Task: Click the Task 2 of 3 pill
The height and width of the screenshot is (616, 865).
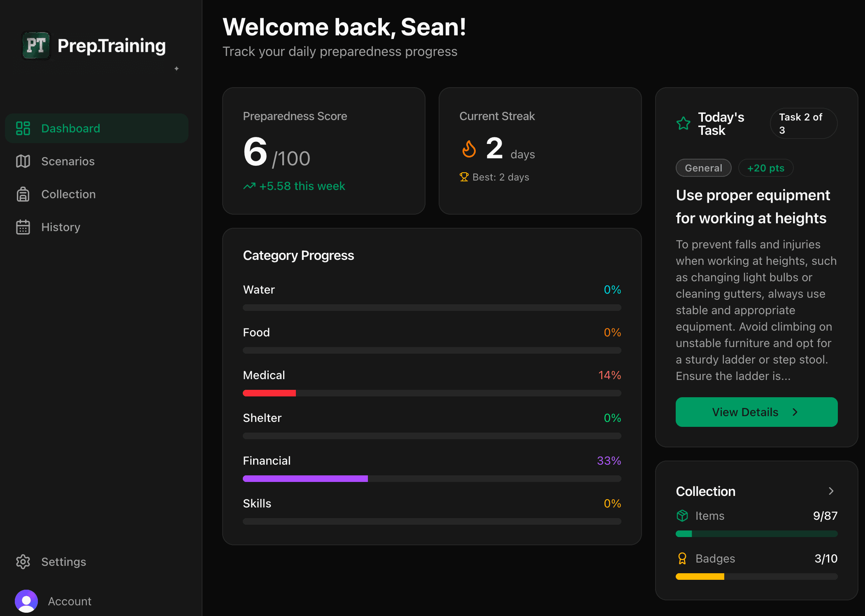Action: (802, 123)
